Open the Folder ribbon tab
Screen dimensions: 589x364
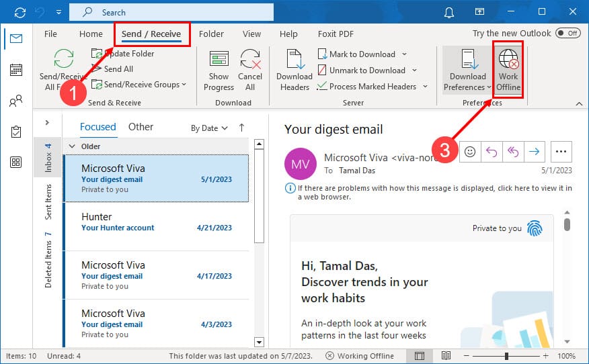211,34
